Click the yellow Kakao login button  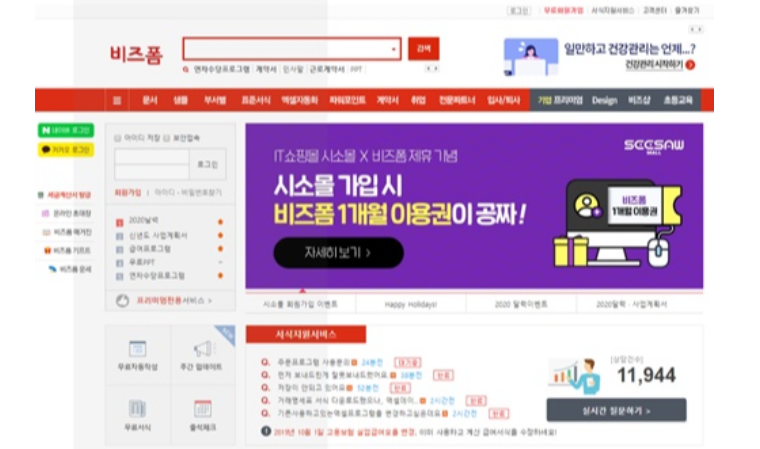click(66, 150)
